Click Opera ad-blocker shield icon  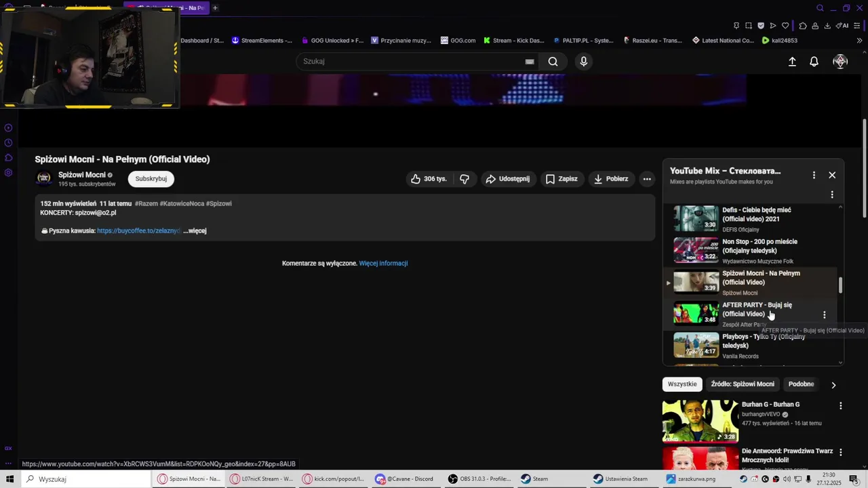(x=761, y=26)
